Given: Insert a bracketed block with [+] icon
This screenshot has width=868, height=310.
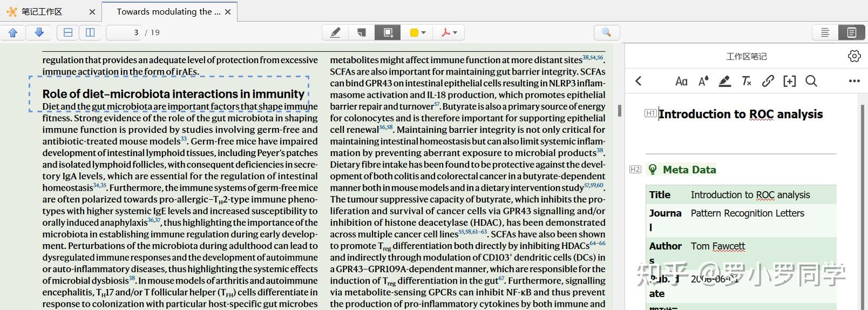Looking at the screenshot, I should (x=790, y=81).
